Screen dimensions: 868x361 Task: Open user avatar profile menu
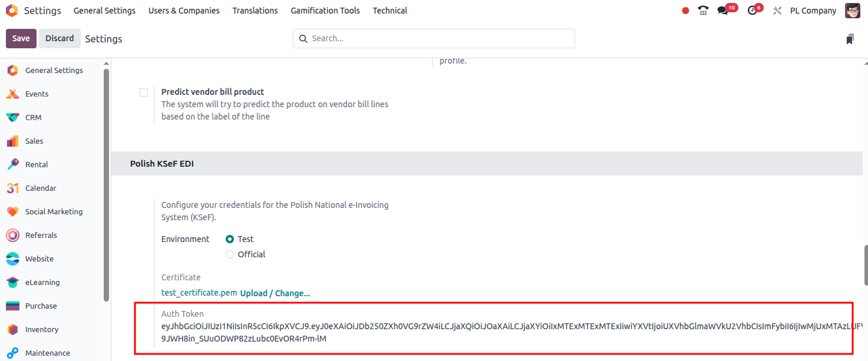pyautogui.click(x=852, y=11)
